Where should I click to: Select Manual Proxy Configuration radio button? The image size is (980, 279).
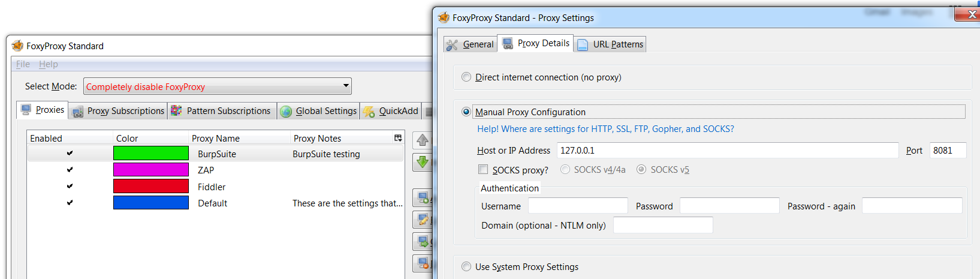coord(466,112)
